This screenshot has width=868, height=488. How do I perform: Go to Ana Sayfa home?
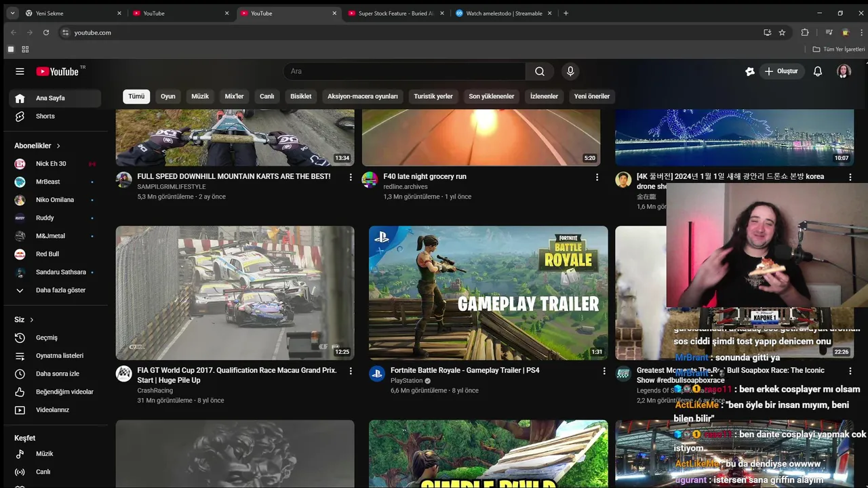click(x=55, y=98)
